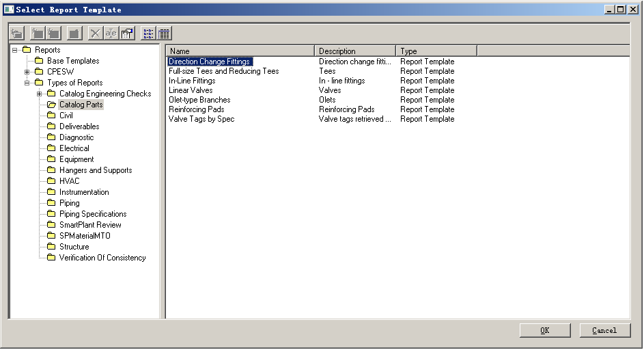Click the 'Valve tags retrieved ...' description
644x350 pixels.
(355, 119)
